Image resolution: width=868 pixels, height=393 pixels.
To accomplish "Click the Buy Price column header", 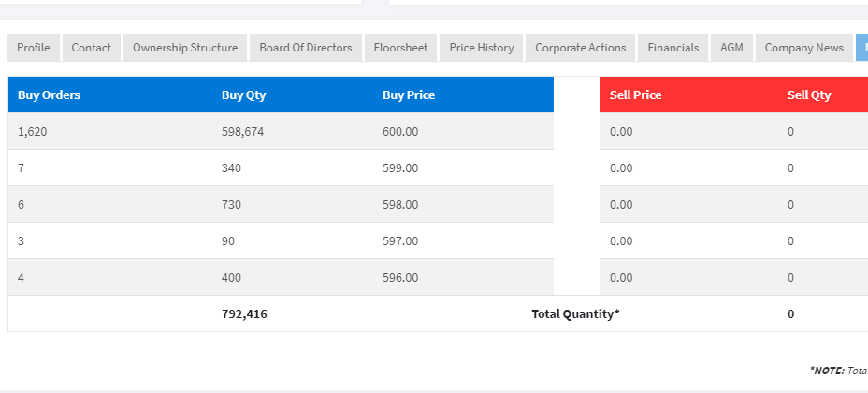I will point(409,95).
